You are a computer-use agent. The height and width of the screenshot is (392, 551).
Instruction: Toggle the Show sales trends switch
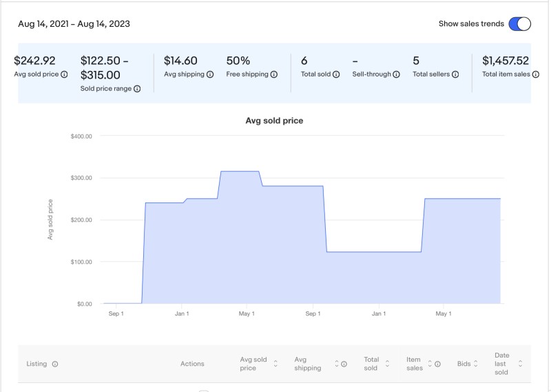(519, 24)
